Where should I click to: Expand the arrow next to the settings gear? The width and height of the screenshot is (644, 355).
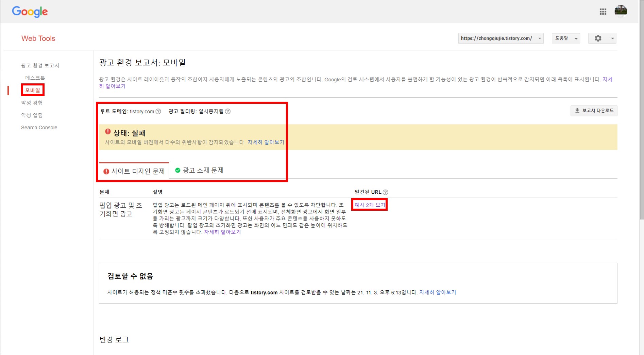coord(612,38)
